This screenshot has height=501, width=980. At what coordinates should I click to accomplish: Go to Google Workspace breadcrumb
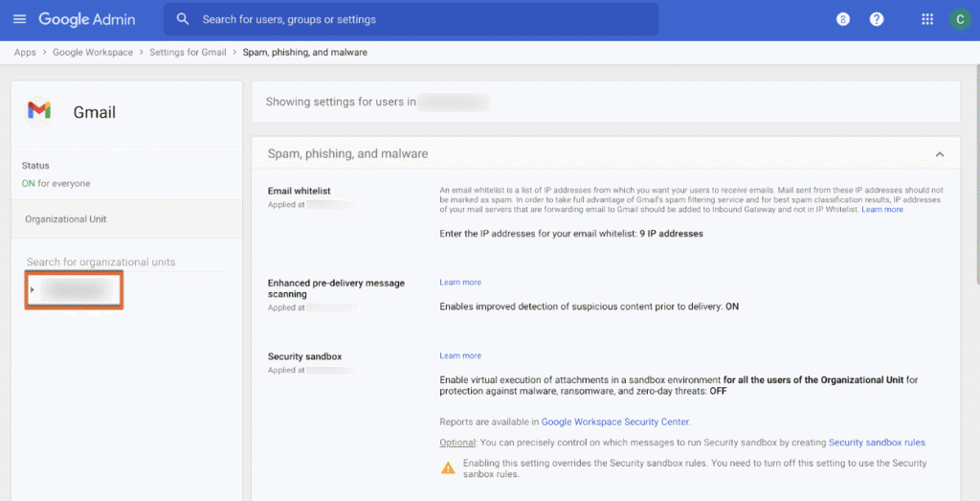(94, 53)
